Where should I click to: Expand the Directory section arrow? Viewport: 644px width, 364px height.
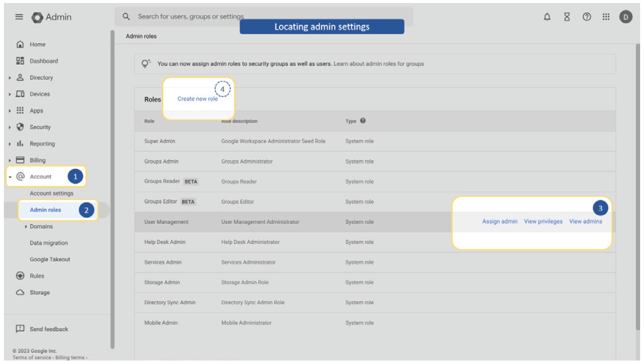pyautogui.click(x=9, y=78)
